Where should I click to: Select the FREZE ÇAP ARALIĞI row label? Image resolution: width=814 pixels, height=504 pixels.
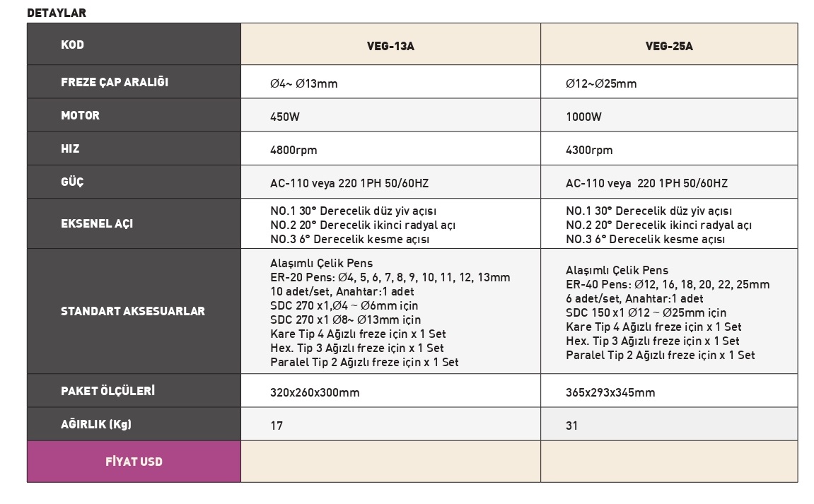[115, 81]
